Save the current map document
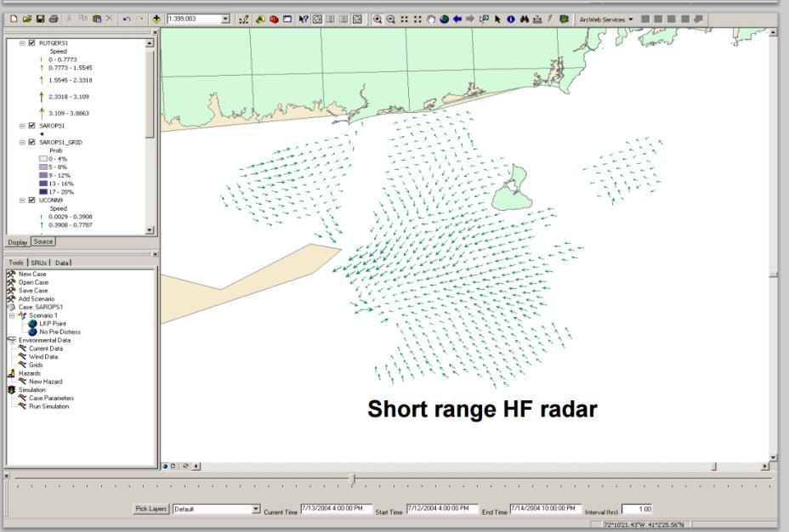Screen dimensions: 789x532 [x=40, y=19]
